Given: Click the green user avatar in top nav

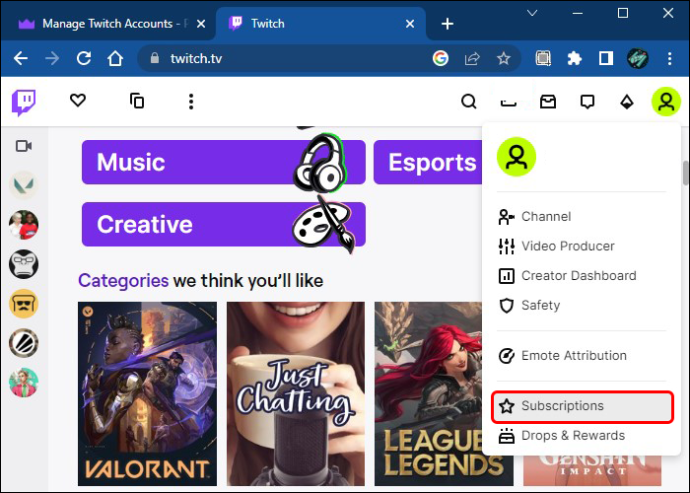Looking at the screenshot, I should pyautogui.click(x=666, y=102).
